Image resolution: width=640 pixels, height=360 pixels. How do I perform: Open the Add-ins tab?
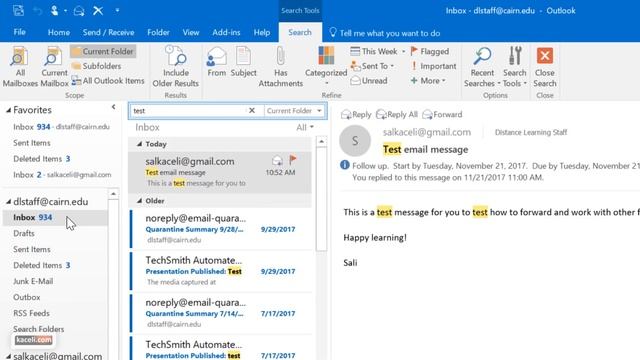226,32
